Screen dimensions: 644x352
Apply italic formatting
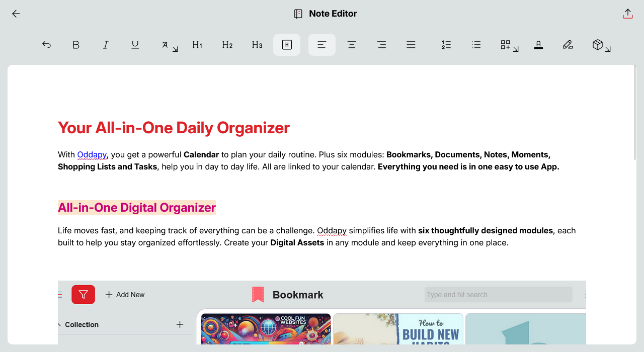[x=106, y=45]
